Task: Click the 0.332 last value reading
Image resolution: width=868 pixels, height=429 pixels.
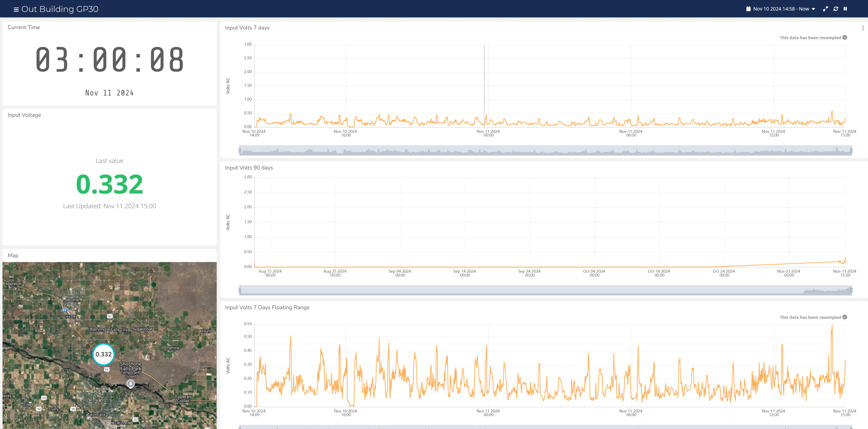Action: (x=110, y=184)
